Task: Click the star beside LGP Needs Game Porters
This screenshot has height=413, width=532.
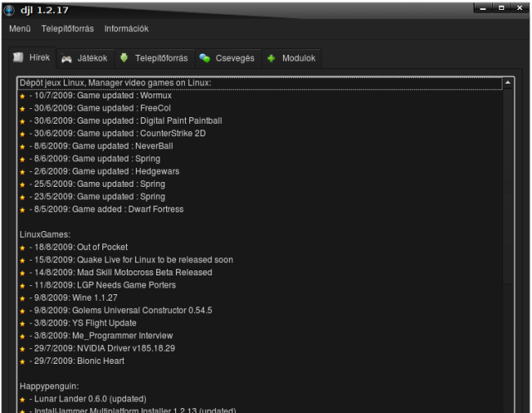Action: (x=22, y=286)
